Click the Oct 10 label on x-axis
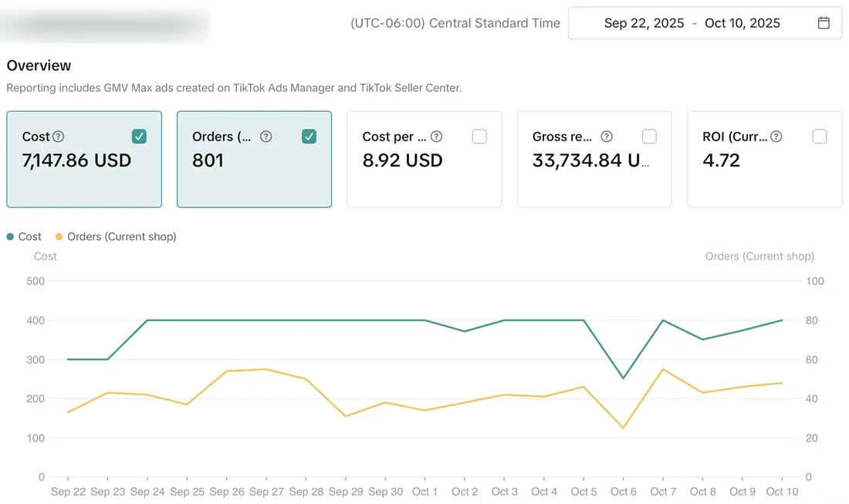This screenshot has width=849, height=504. tap(782, 492)
